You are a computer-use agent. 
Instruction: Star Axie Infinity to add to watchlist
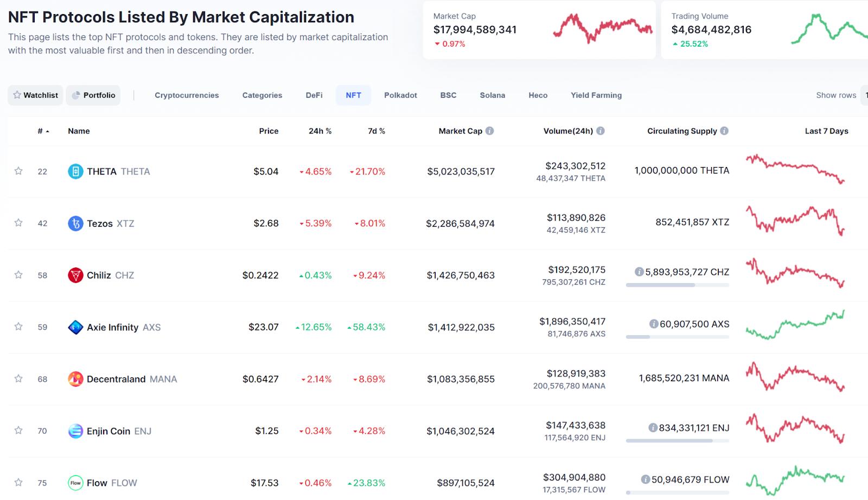pyautogui.click(x=18, y=326)
